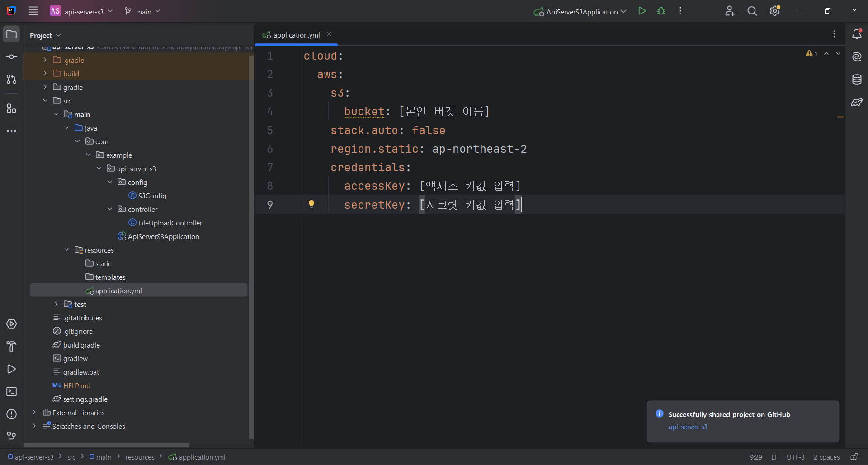Collapse the src folder
This screenshot has height=465, width=868.
click(45, 101)
